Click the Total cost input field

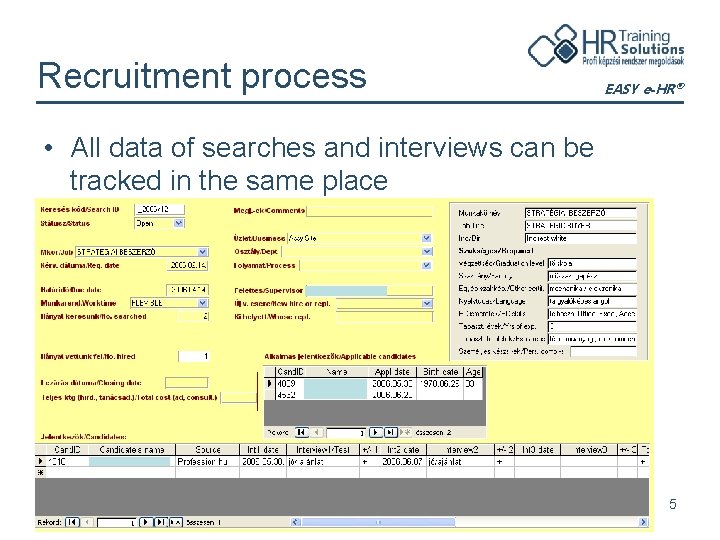point(238,398)
